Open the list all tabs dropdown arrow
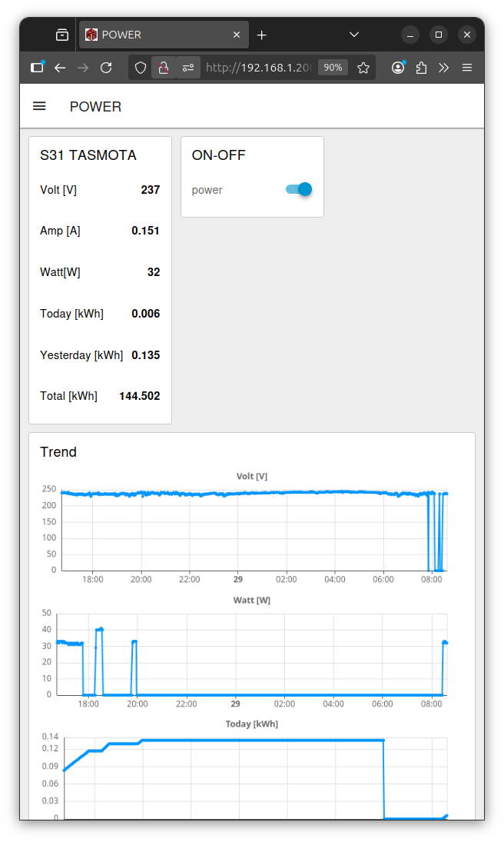504x842 pixels. 354,35
